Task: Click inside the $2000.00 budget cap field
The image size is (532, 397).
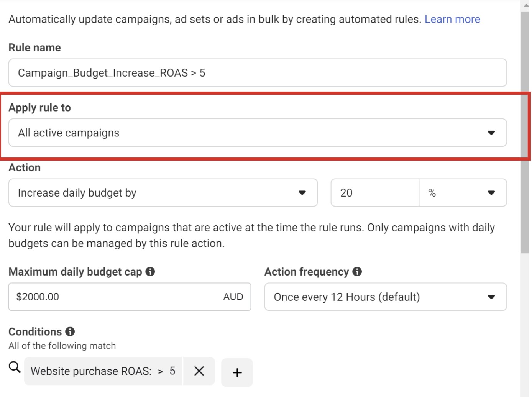Action: (x=115, y=297)
